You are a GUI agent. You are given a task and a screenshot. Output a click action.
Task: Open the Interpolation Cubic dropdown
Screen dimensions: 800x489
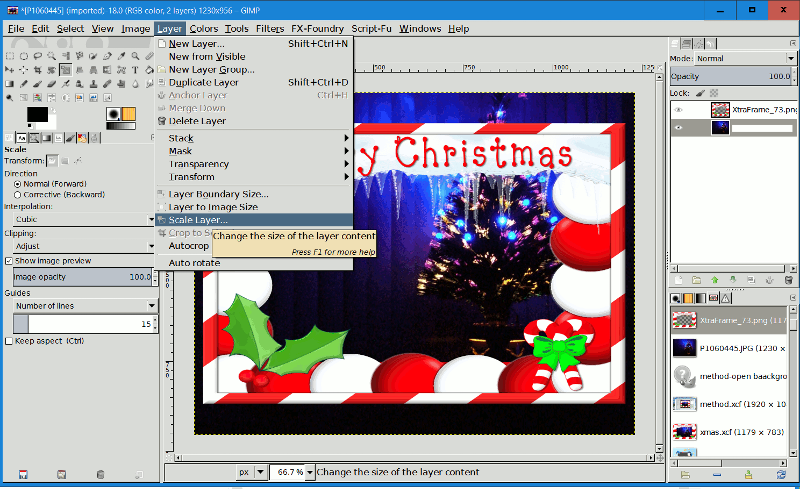84,219
